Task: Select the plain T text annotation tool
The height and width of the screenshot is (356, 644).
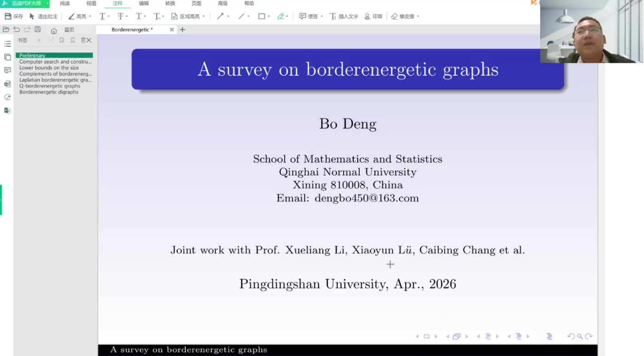Action: (102, 17)
